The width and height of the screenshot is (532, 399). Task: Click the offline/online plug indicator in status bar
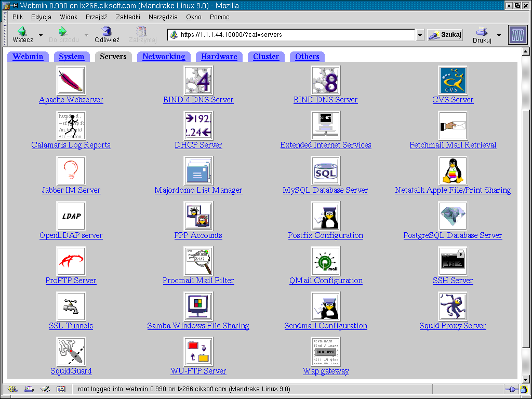pos(512,389)
